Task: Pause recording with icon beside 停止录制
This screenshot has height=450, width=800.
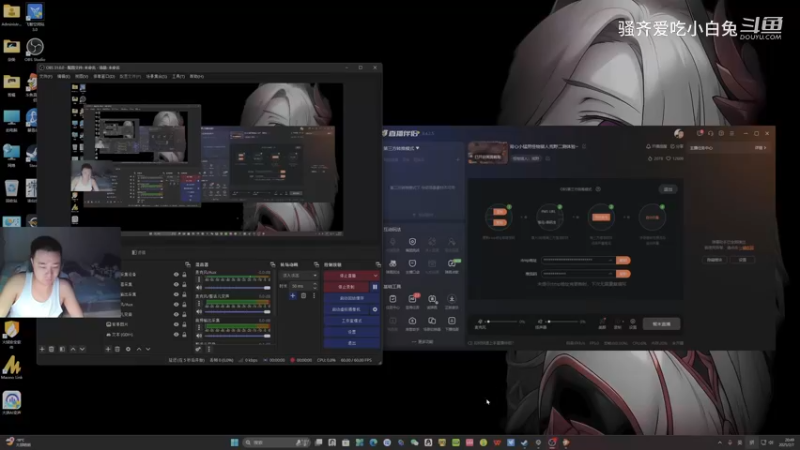Action: pyautogui.click(x=375, y=287)
